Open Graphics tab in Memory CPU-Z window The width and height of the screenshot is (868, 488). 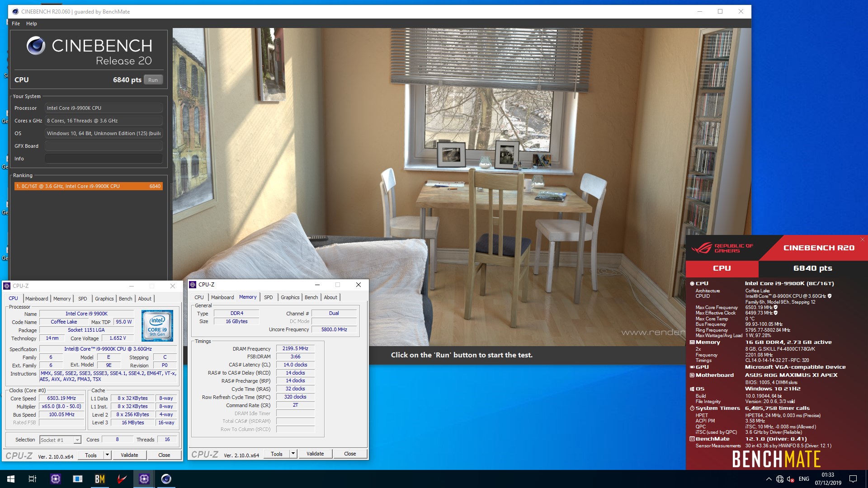pyautogui.click(x=290, y=297)
